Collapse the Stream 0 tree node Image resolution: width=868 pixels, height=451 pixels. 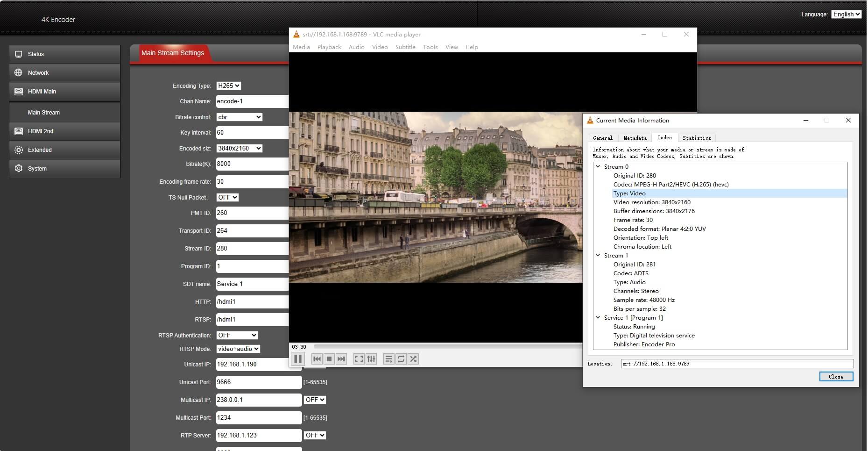(598, 166)
